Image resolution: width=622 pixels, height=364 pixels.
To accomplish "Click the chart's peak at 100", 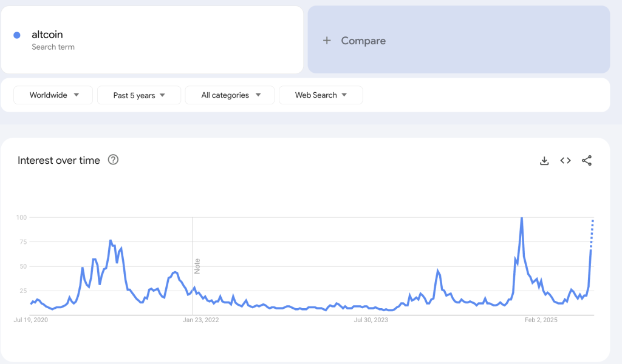I will click(x=522, y=218).
